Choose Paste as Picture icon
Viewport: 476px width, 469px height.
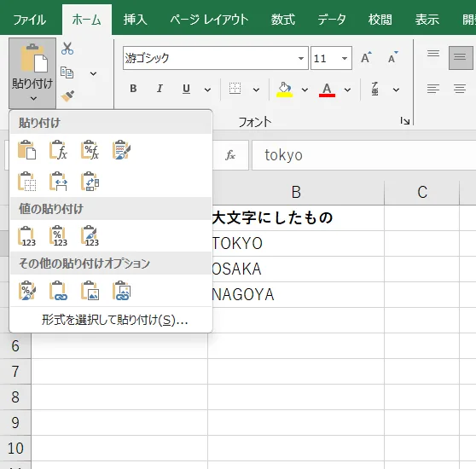coord(90,291)
